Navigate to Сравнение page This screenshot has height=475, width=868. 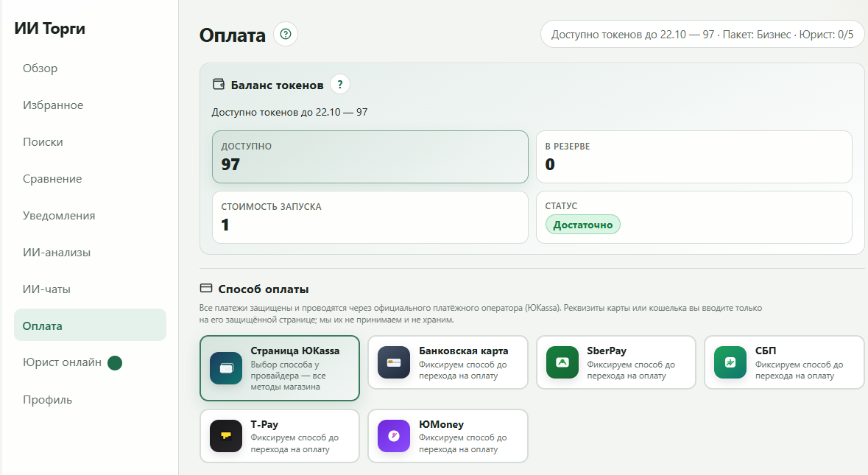(90, 179)
